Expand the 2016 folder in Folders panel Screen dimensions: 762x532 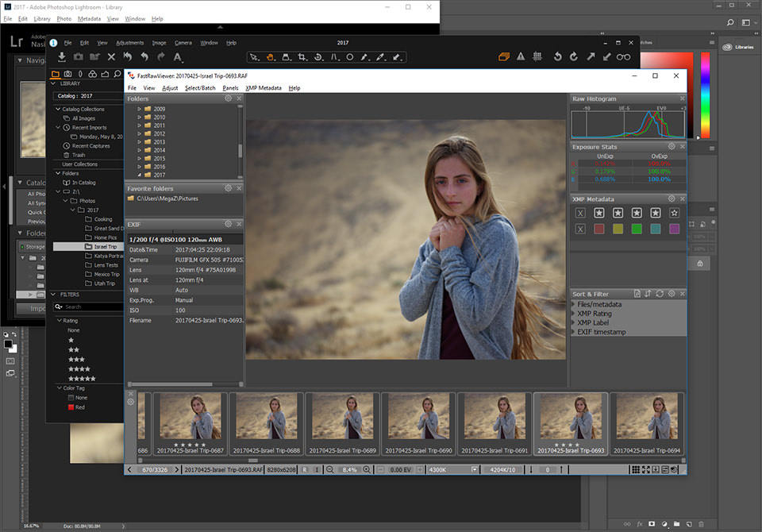tap(139, 167)
